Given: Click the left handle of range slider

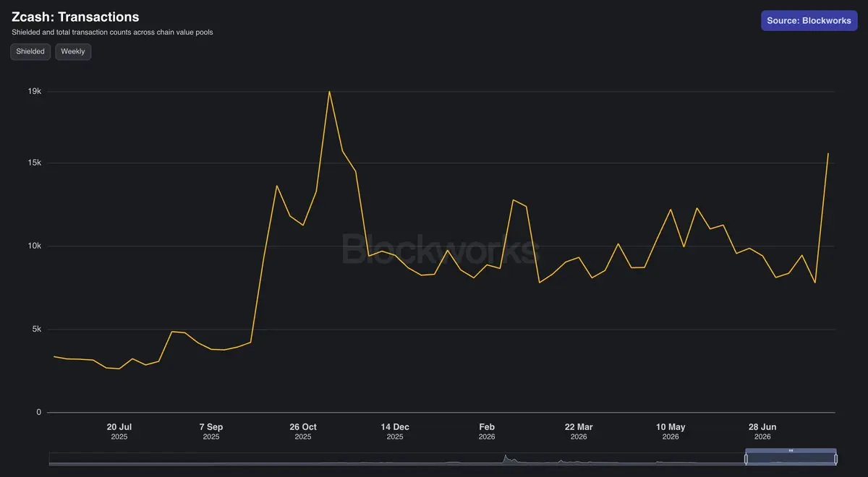Looking at the screenshot, I should pyautogui.click(x=746, y=459).
